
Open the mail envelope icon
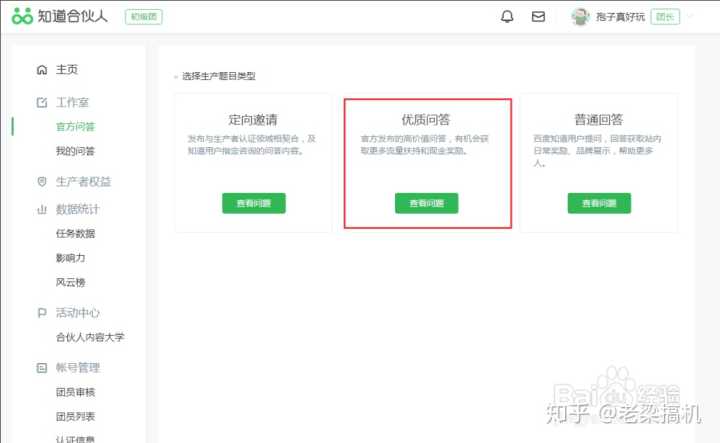coord(538,17)
